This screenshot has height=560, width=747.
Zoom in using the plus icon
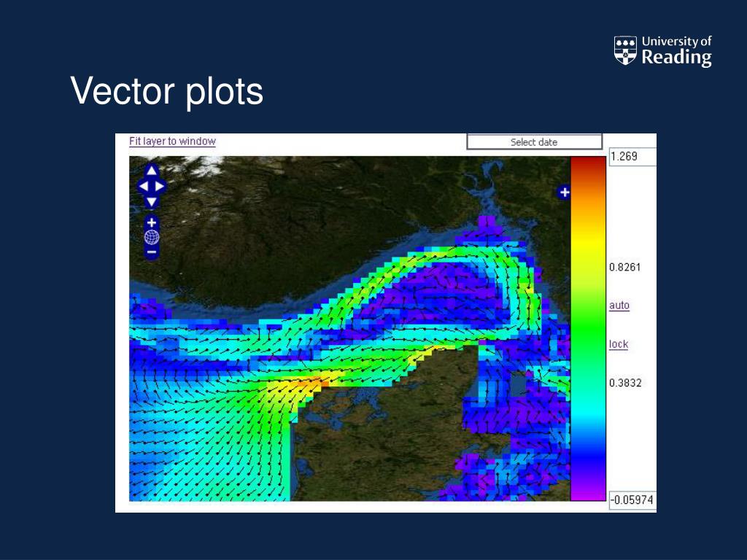pos(152,222)
